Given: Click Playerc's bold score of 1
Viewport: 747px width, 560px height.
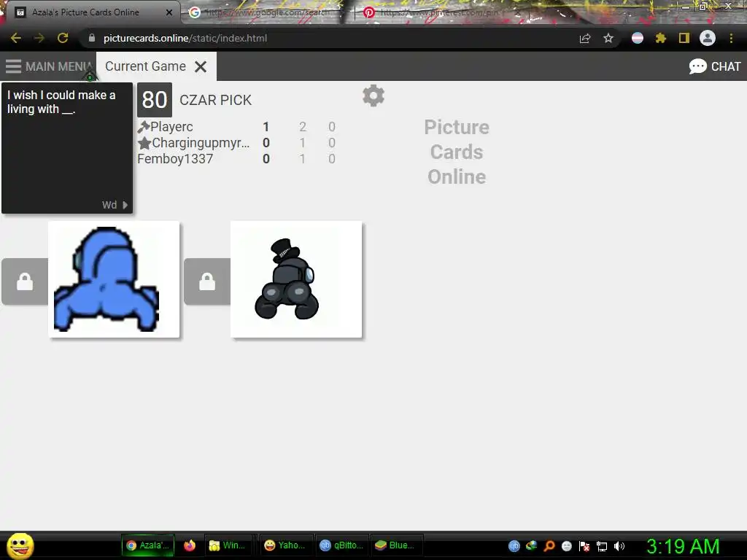Looking at the screenshot, I should (266, 127).
